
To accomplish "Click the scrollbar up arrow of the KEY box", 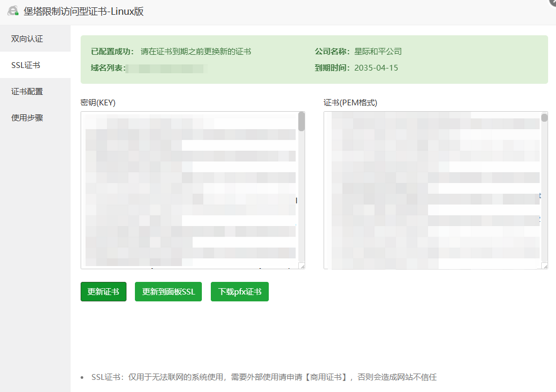I will click(x=301, y=115).
